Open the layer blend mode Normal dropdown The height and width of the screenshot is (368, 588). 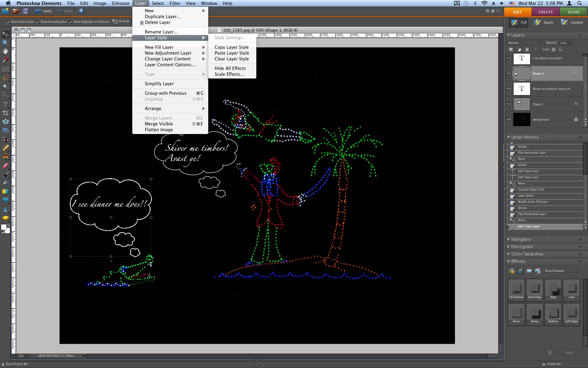pos(525,43)
